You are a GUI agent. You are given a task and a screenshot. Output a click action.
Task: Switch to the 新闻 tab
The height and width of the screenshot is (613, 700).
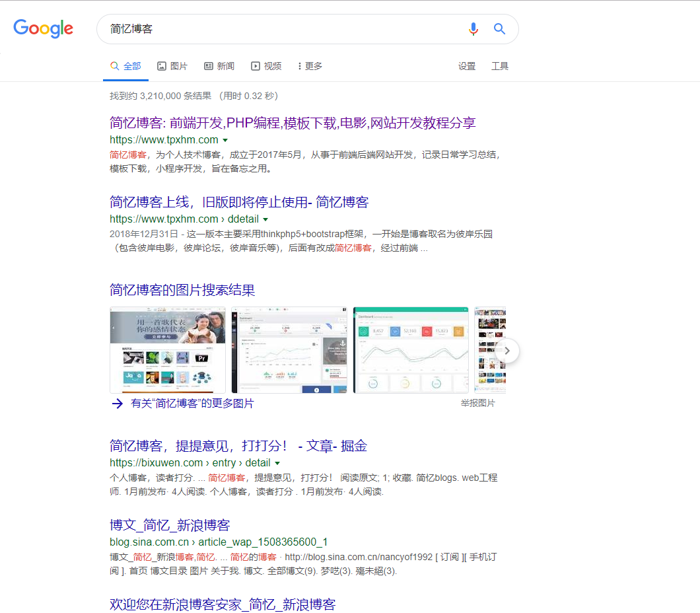[219, 66]
